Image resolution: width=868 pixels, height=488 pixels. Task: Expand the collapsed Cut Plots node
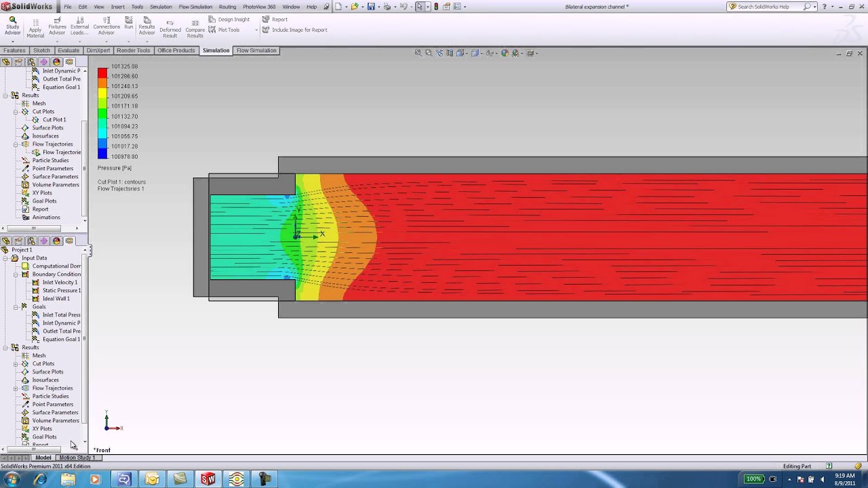click(x=16, y=364)
